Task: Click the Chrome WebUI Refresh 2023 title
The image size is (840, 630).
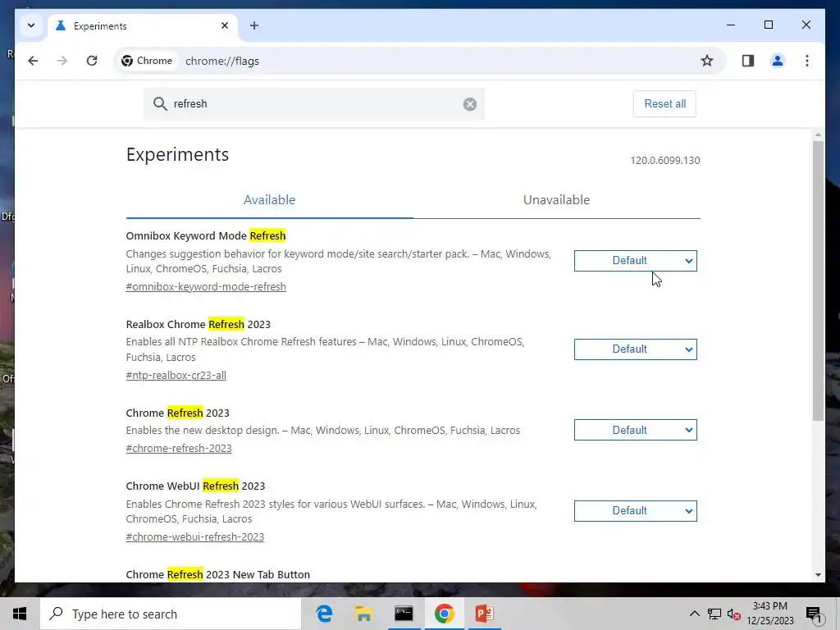Action: click(195, 486)
